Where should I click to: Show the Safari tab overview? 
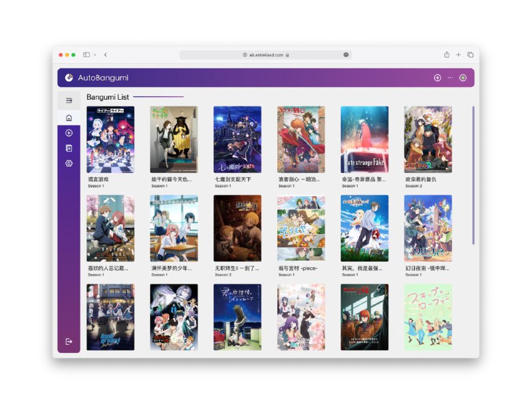470,54
